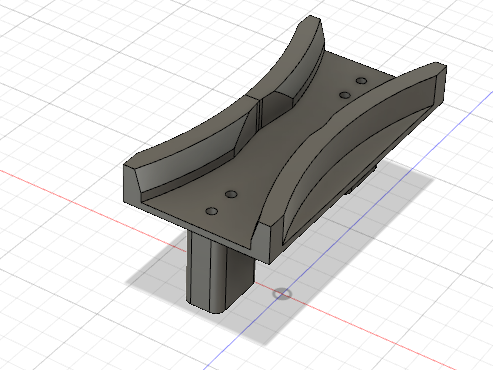Select the rear end face of the right rail

tap(441, 87)
